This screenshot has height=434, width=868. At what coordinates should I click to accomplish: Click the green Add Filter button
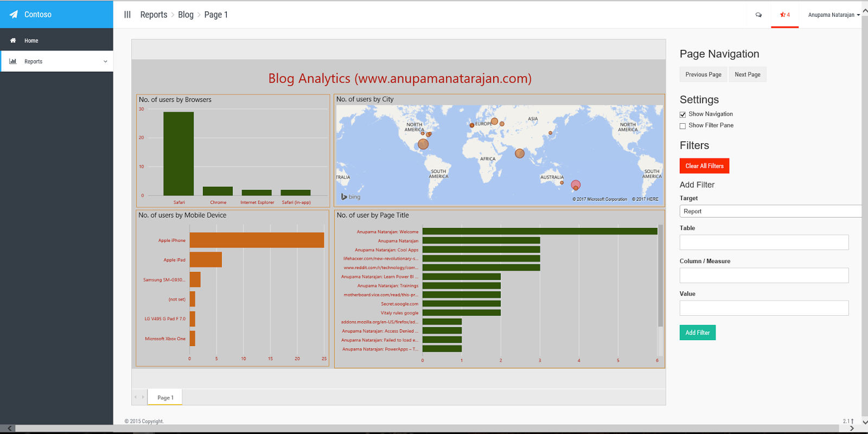(x=698, y=333)
